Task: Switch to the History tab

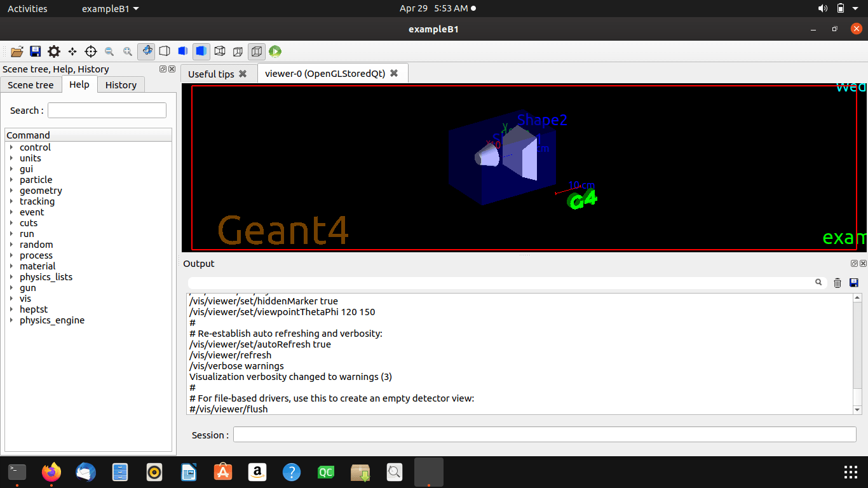Action: point(121,85)
